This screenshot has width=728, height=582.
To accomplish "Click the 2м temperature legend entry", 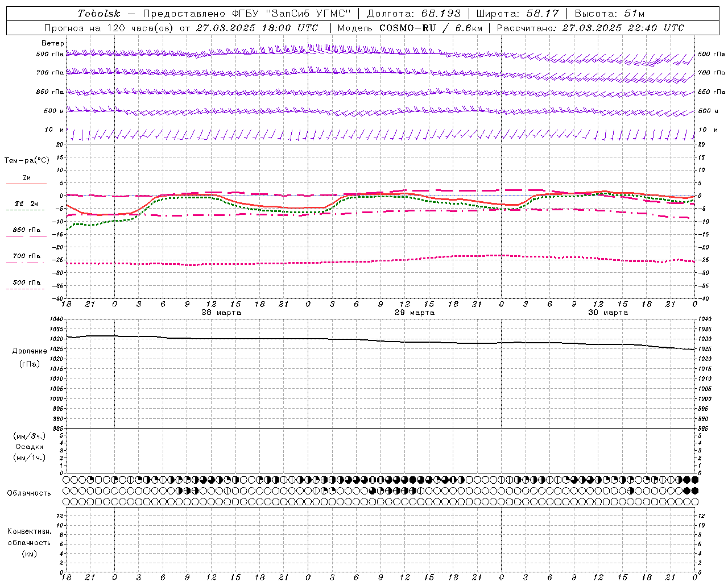I will coord(27,177).
